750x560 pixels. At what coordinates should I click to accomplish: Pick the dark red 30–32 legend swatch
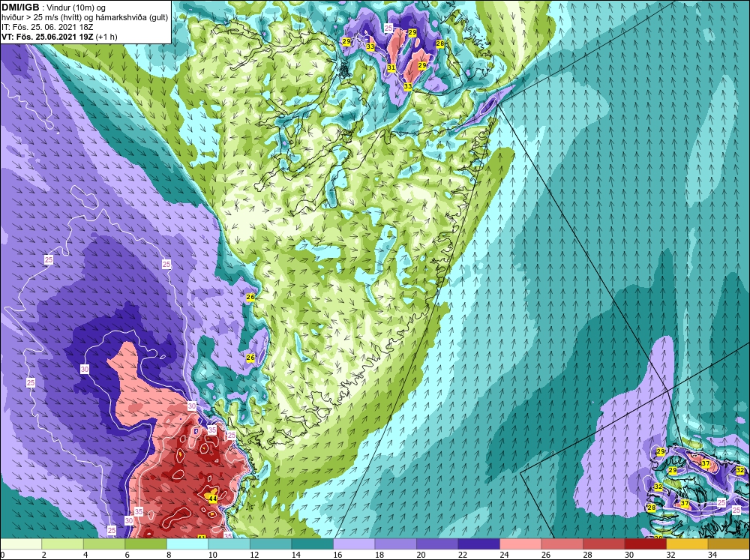[645, 544]
